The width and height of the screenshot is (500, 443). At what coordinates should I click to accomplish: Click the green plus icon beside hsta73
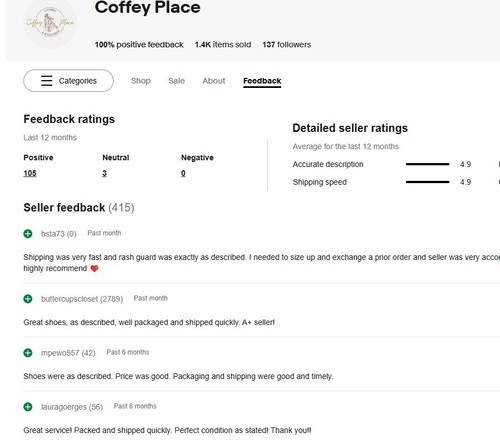coord(28,234)
